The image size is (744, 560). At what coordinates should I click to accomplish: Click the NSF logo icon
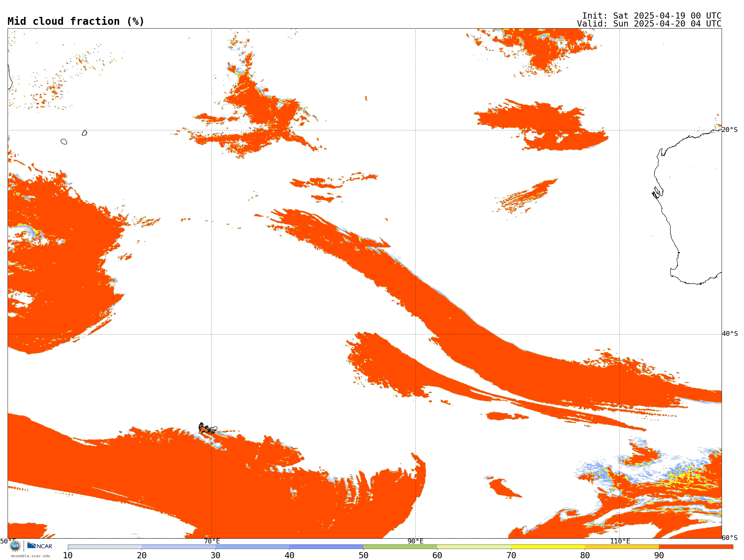click(15, 546)
